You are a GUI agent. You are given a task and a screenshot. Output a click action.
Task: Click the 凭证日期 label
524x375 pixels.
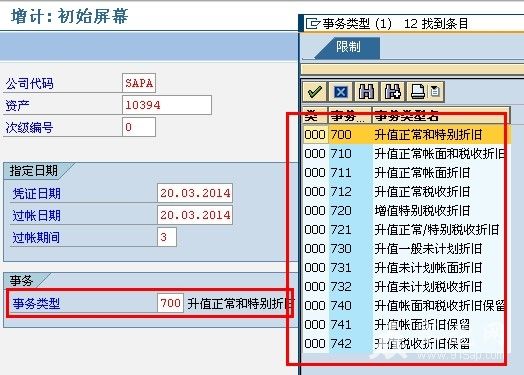36,194
